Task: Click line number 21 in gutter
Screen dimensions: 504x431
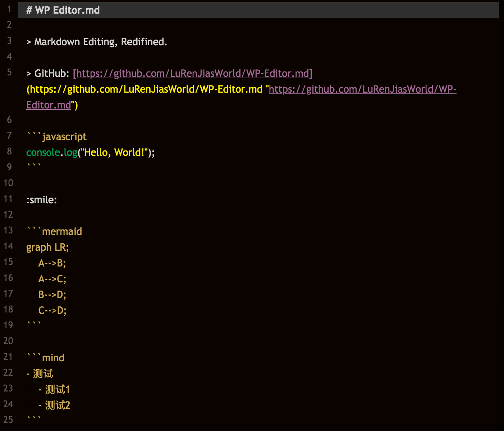Action: pos(8,357)
